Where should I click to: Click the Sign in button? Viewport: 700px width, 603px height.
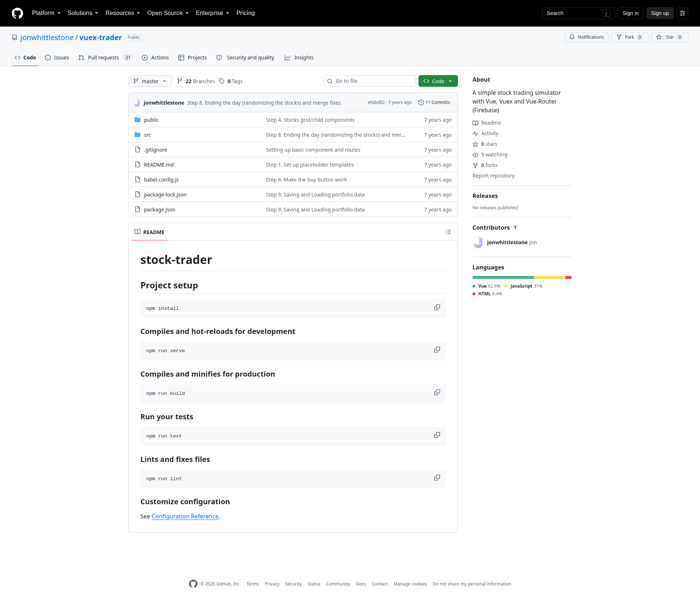pyautogui.click(x=630, y=13)
